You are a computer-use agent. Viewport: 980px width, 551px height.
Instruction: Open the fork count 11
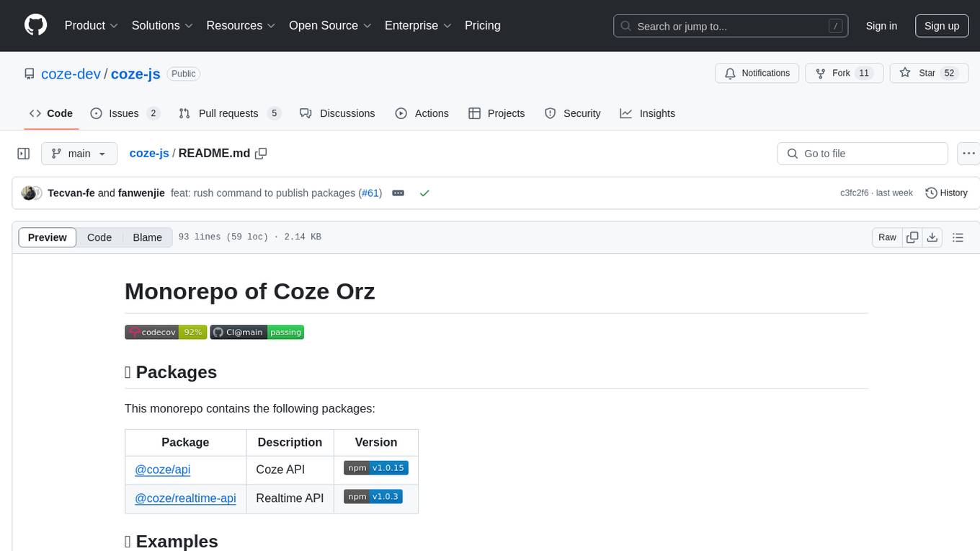(864, 74)
